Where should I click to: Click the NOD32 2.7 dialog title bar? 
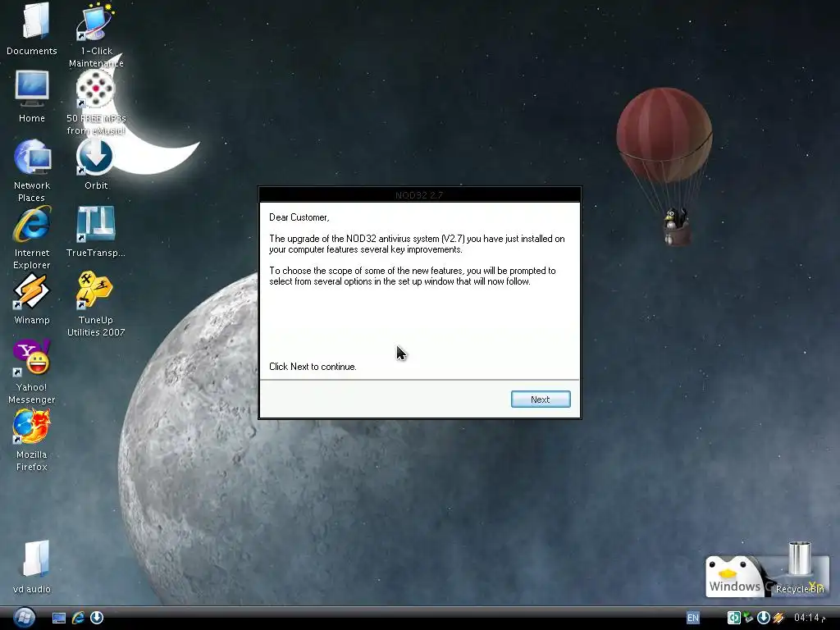[419, 195]
